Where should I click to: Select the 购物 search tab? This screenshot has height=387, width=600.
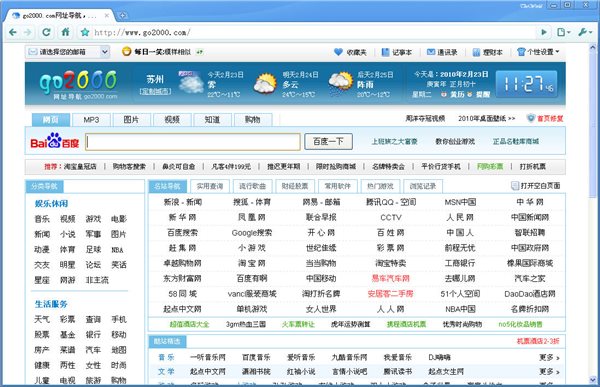tap(253, 120)
